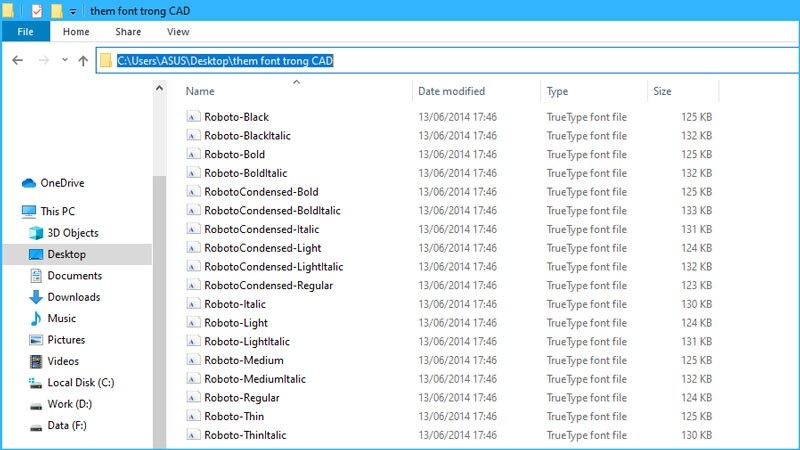Image resolution: width=800 pixels, height=450 pixels.
Task: Switch to the View ribbon tab
Action: [x=178, y=32]
